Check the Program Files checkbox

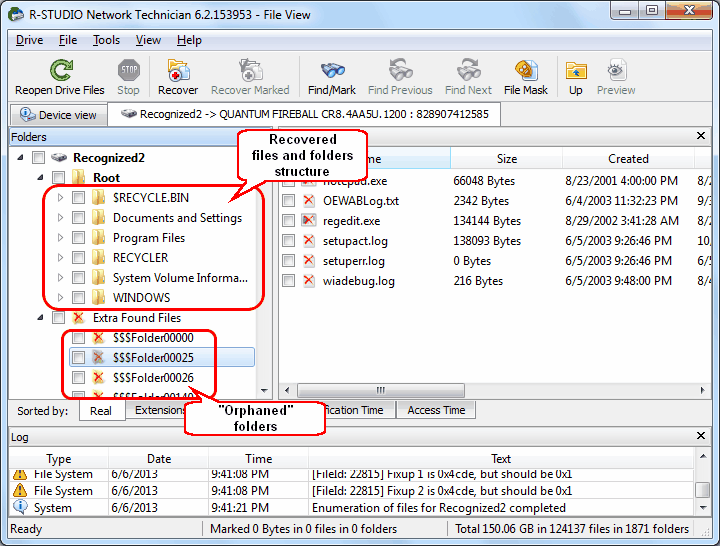coord(79,237)
